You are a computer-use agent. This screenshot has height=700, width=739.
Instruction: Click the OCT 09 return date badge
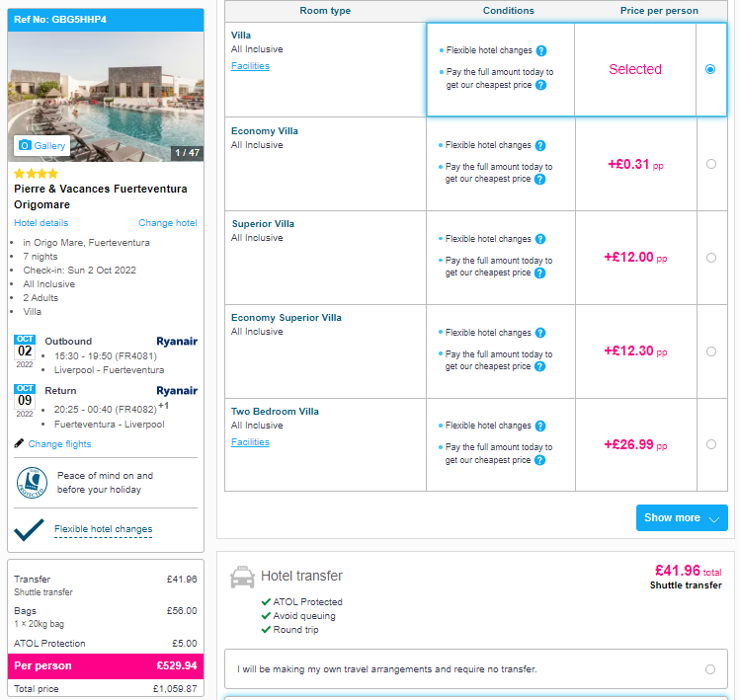coord(25,401)
